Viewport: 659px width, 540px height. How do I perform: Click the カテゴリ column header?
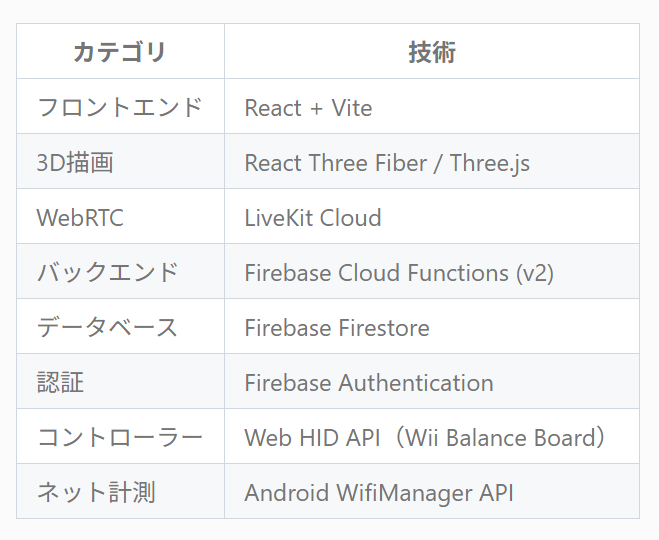pyautogui.click(x=120, y=52)
